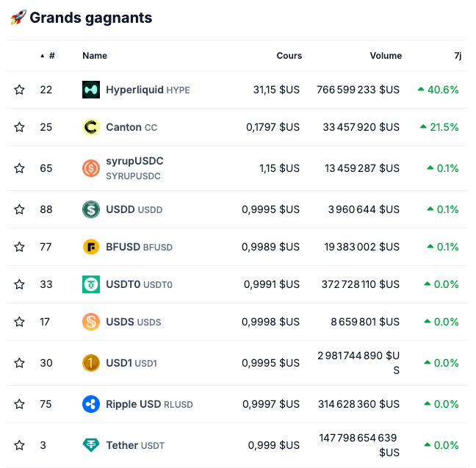This screenshot has height=468, width=476.
Task: Click the USDT0 green square icon
Action: pos(90,284)
